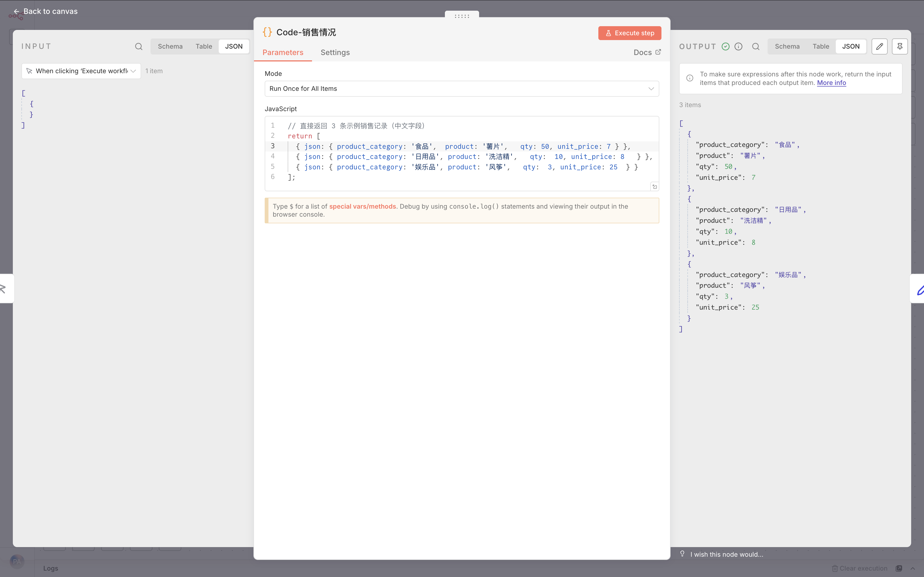Viewport: 924px width, 577px height.
Task: Click line 4 in JavaScript editor
Action: 458,157
